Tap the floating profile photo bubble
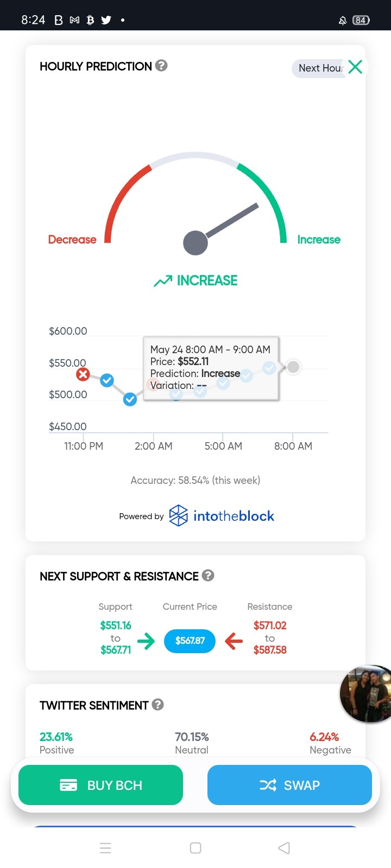The image size is (391, 868). click(366, 693)
